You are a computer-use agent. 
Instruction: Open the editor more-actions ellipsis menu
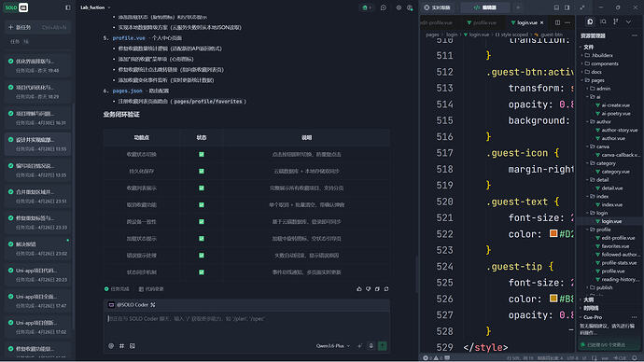567,22
